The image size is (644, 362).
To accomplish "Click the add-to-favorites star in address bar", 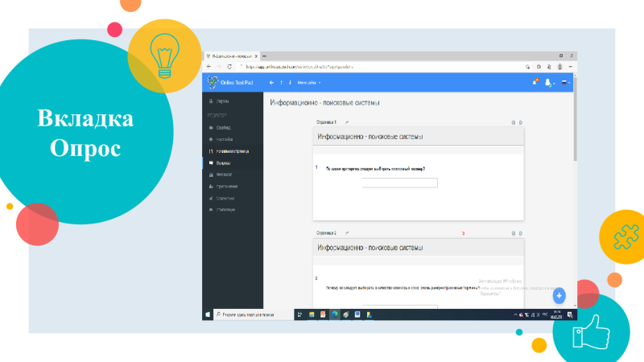I will point(528,67).
